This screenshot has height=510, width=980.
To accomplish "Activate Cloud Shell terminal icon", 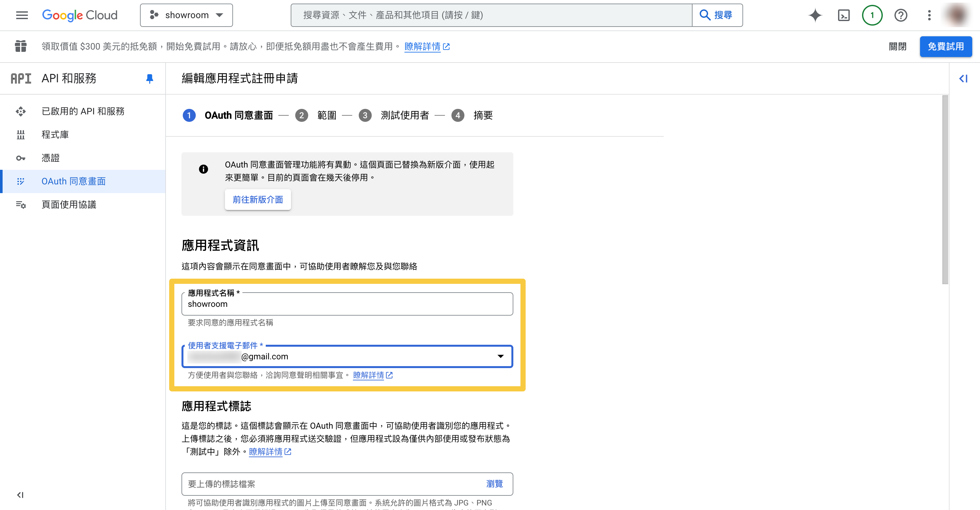I will [x=844, y=15].
